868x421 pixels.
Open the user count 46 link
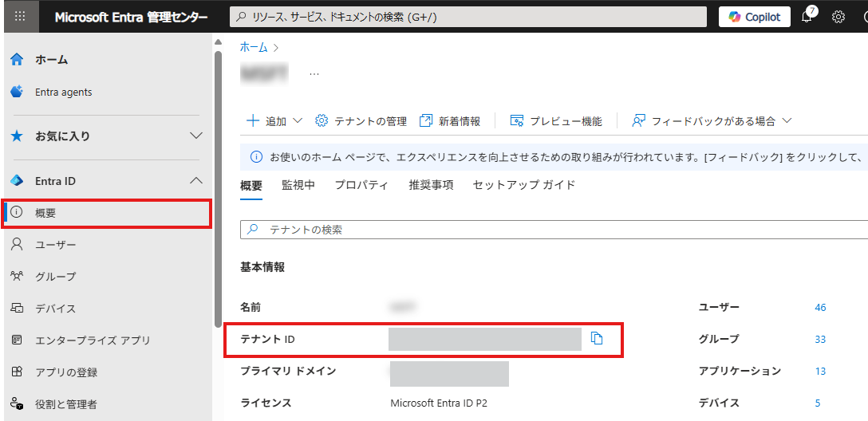click(820, 308)
